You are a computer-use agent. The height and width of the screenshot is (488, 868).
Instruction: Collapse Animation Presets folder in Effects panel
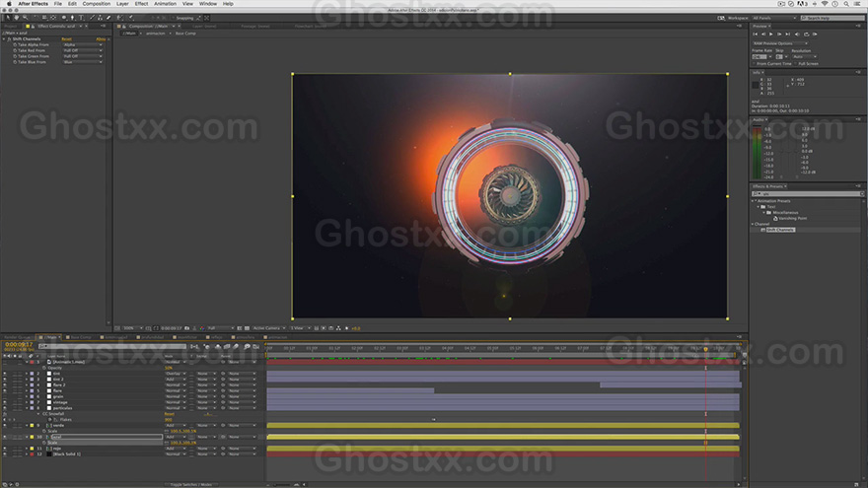753,201
